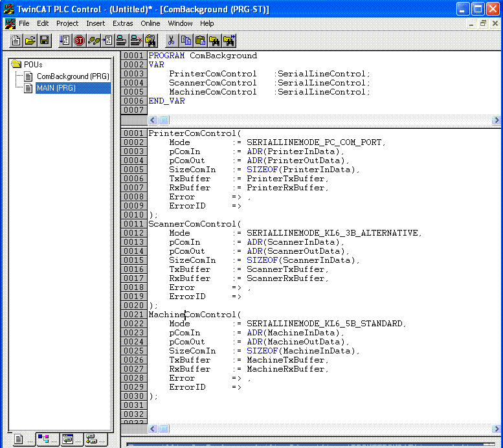The image size is (503, 448).
Task: Switch to the Data Types tab
Action: [47, 440]
